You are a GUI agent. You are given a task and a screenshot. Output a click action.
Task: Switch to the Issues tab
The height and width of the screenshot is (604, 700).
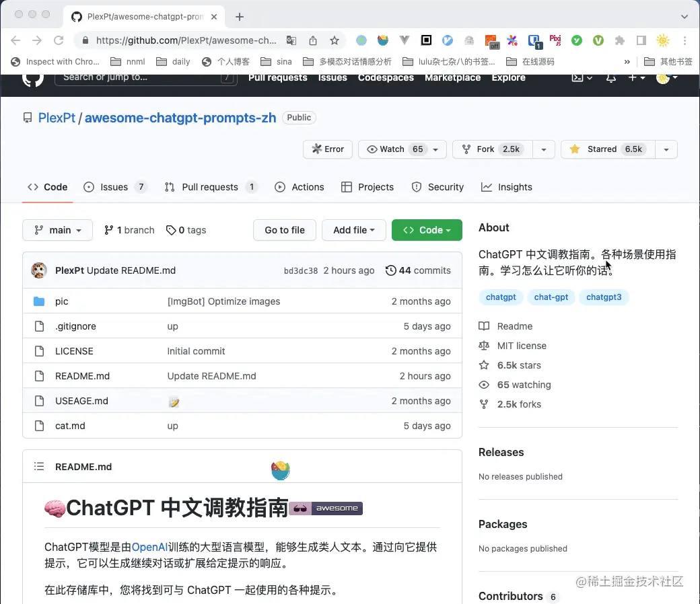point(115,187)
